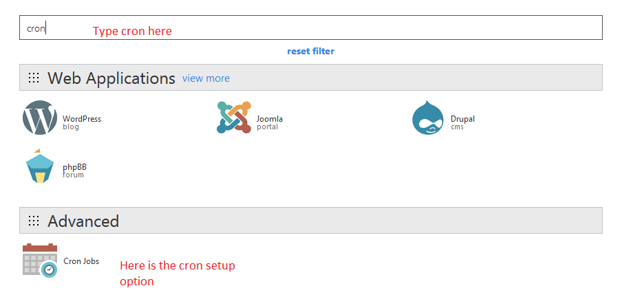Select the phpBB text label
This screenshot has width=644, height=297.
tap(74, 167)
